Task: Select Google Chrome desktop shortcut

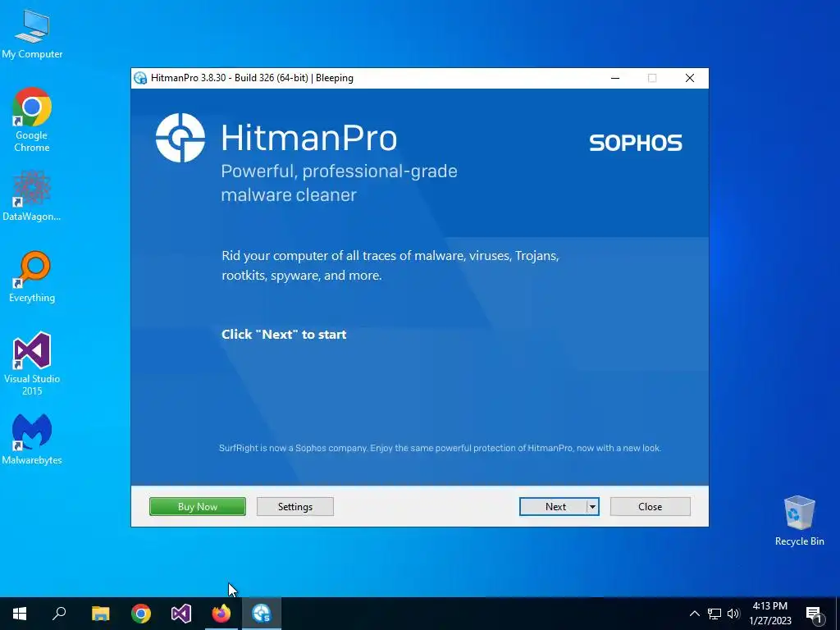Action: click(x=32, y=120)
